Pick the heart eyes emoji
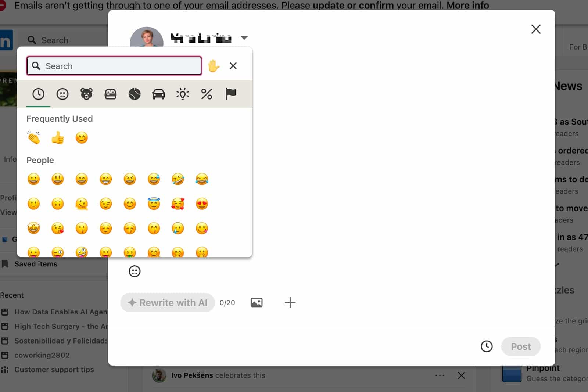588x392 pixels. [202, 204]
